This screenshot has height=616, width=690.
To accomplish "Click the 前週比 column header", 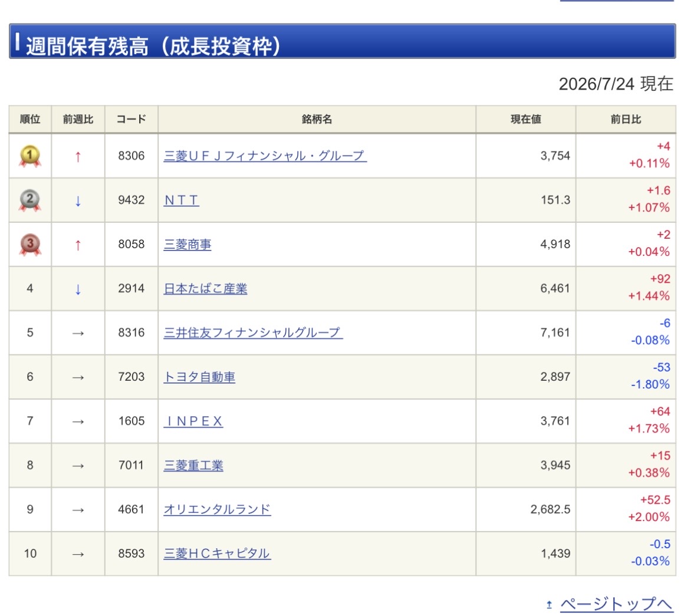I will click(78, 119).
